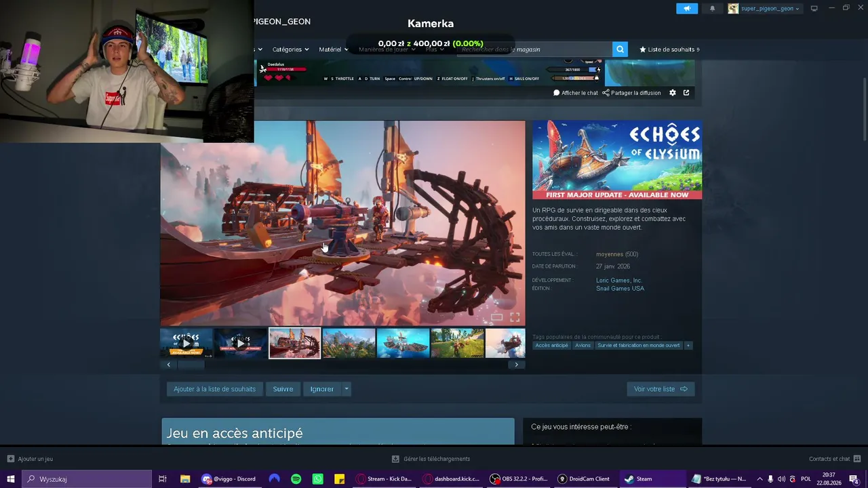Click the Echoes of Elysium header image
Viewport: 868px width, 488px height.
point(617,160)
